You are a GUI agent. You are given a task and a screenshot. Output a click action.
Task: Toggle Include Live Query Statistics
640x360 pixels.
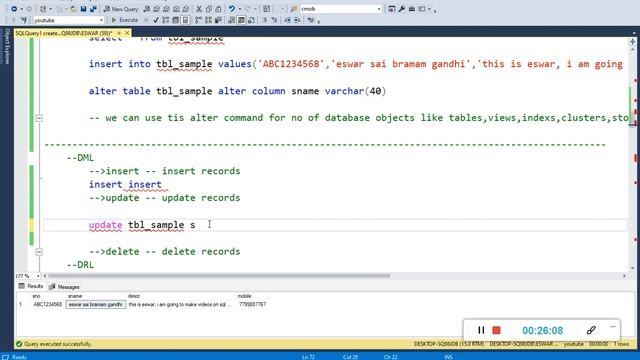pyautogui.click(x=209, y=20)
